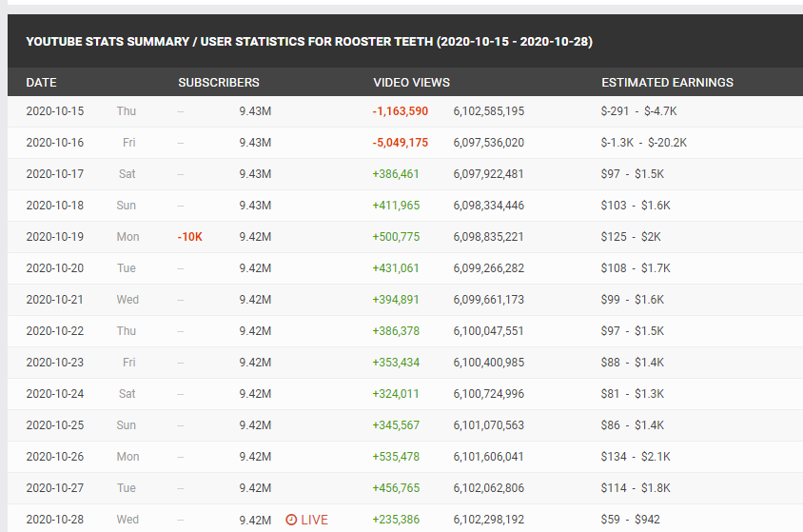Image resolution: width=803 pixels, height=532 pixels.
Task: Select date 2020-10-15 cell
Action: [55, 111]
